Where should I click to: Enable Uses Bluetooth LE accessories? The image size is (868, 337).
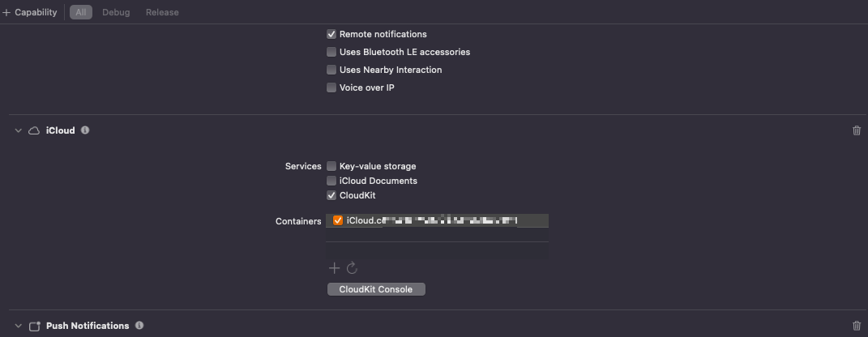click(331, 52)
